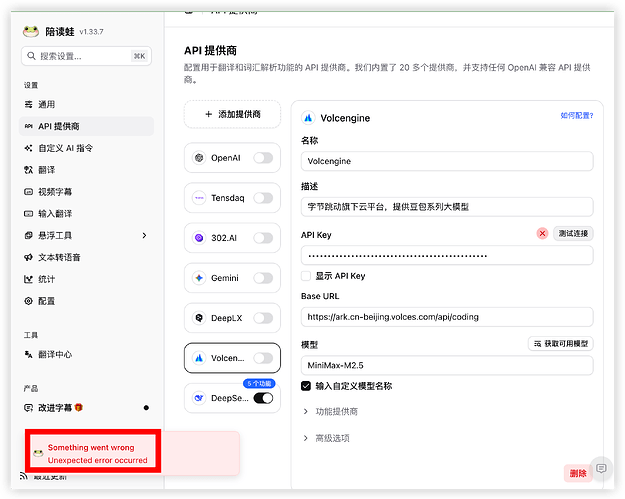Click 获取可用模型 button
The height and width of the screenshot is (499, 625).
[561, 344]
